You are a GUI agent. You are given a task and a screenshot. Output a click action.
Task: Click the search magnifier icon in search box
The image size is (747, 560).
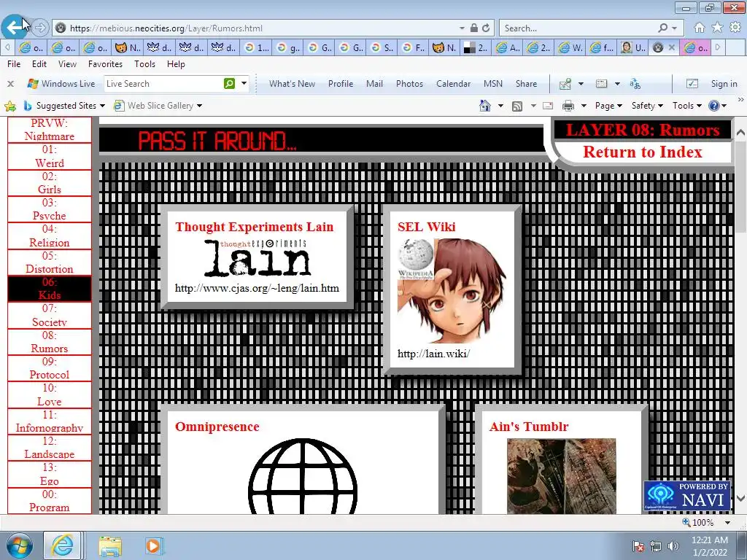click(662, 28)
